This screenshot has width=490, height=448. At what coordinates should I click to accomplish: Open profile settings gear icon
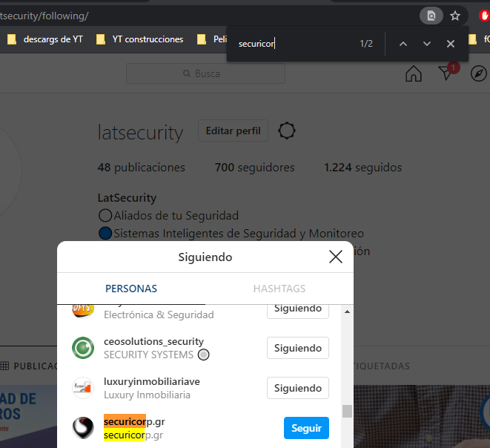[x=287, y=131]
